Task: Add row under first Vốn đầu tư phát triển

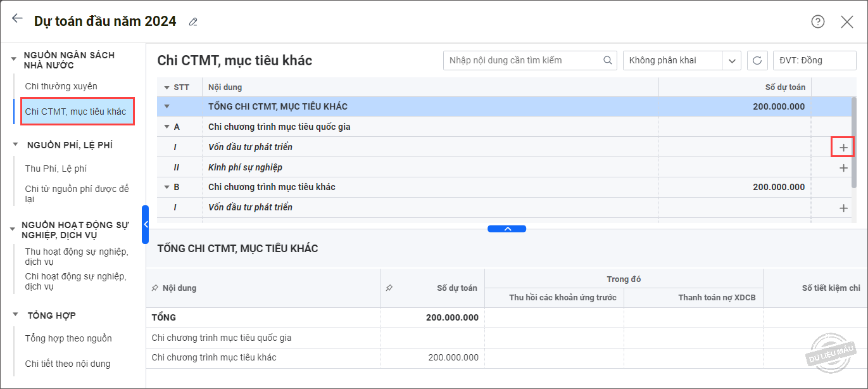Action: point(843,147)
